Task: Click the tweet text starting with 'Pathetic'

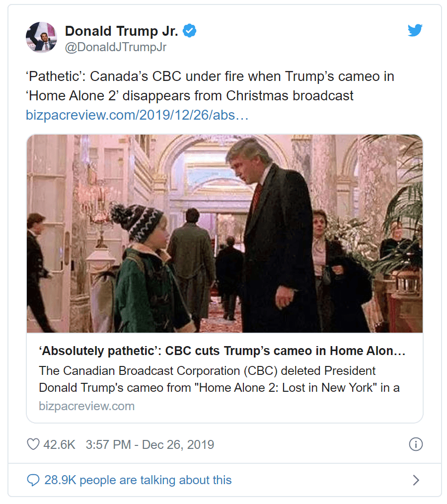Action: point(210,77)
